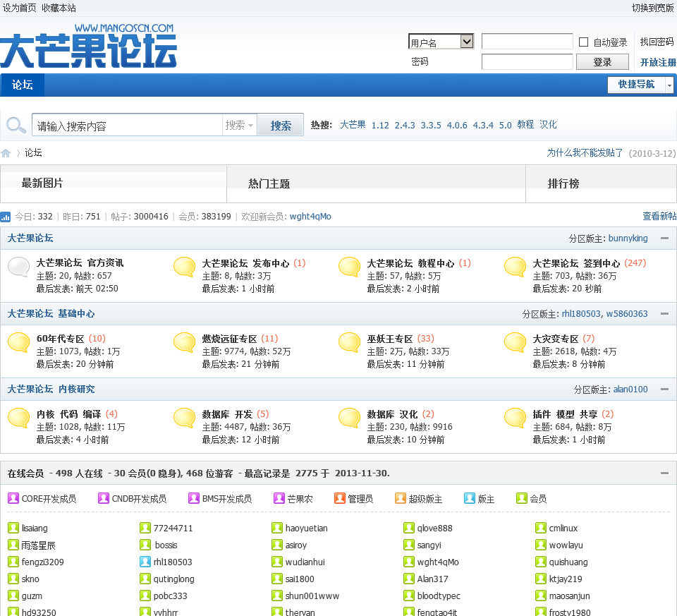Open the 快捷导航 quick navigation dropdown
This screenshot has height=616, width=677.
pos(640,85)
